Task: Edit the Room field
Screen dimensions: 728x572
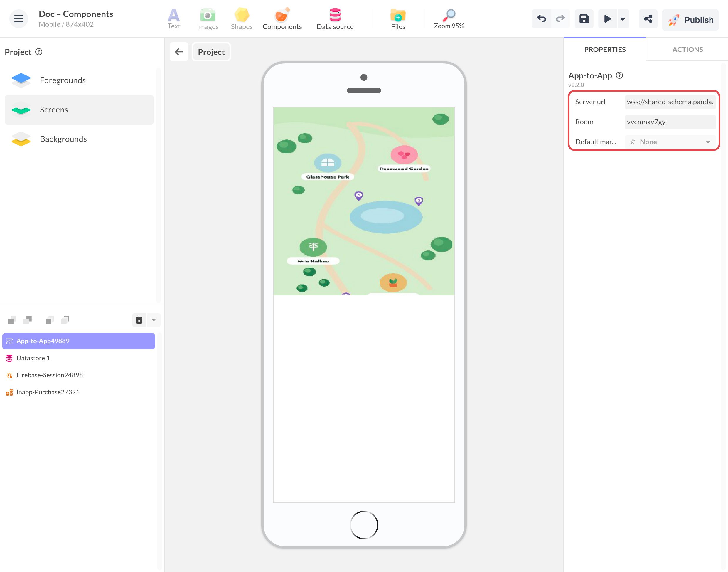Action: pos(670,122)
